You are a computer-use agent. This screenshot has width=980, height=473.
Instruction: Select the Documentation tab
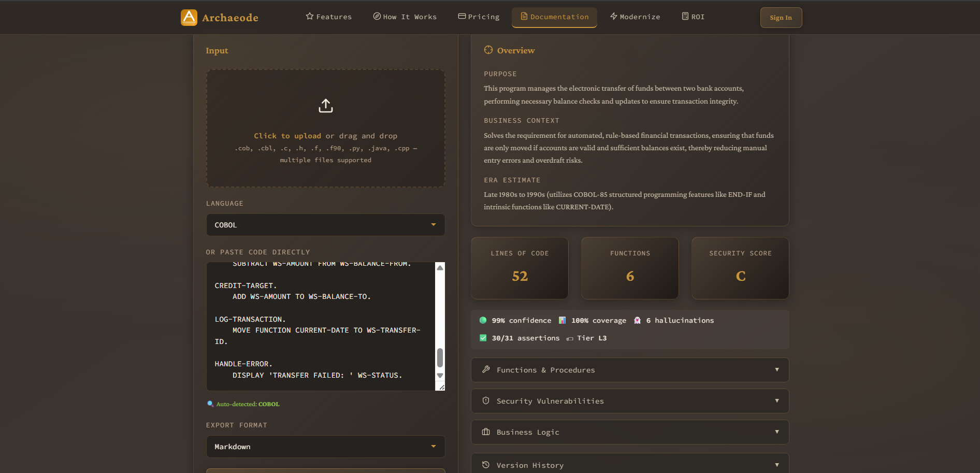554,17
